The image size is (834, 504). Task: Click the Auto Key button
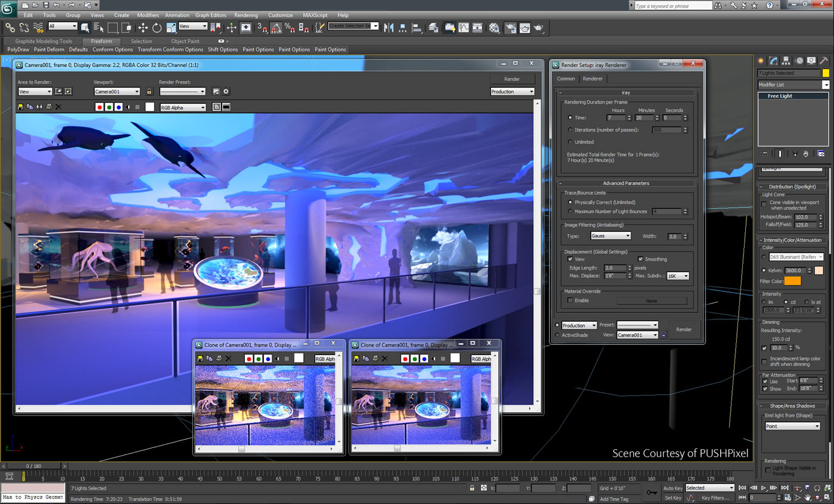click(673, 488)
